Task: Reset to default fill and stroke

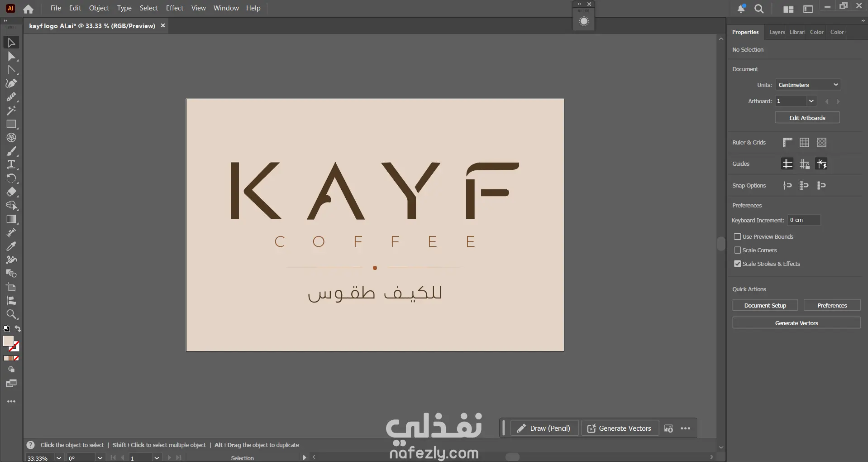Action: (x=6, y=329)
